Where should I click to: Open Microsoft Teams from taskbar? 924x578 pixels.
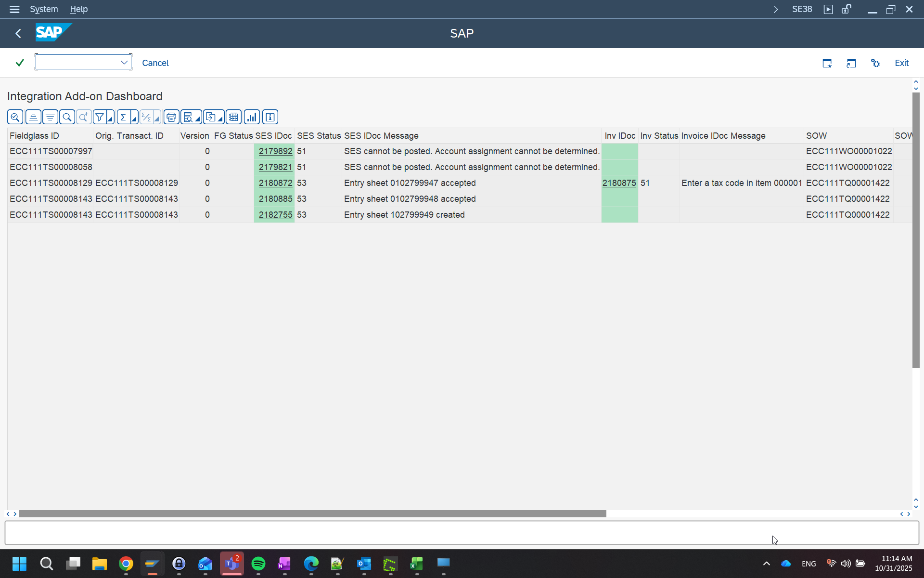(232, 564)
